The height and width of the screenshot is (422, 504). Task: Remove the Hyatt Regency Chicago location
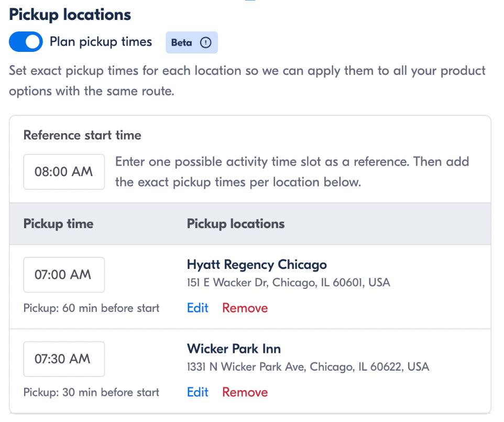click(x=245, y=308)
